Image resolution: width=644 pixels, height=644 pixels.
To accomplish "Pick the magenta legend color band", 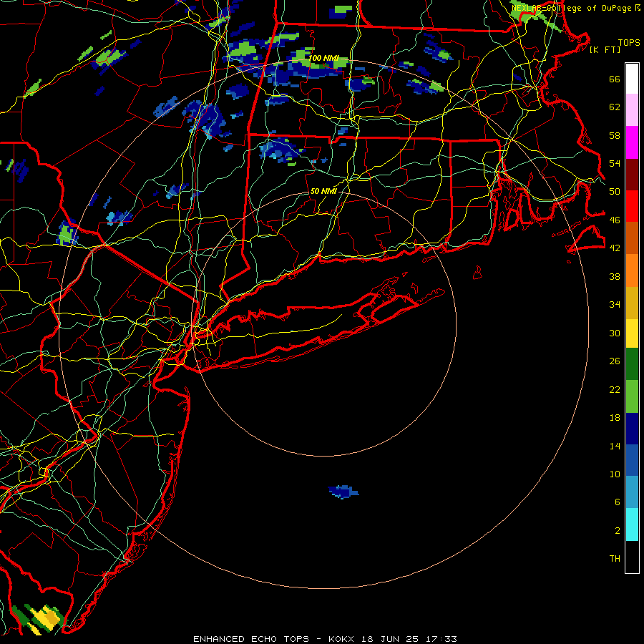I will [632, 142].
